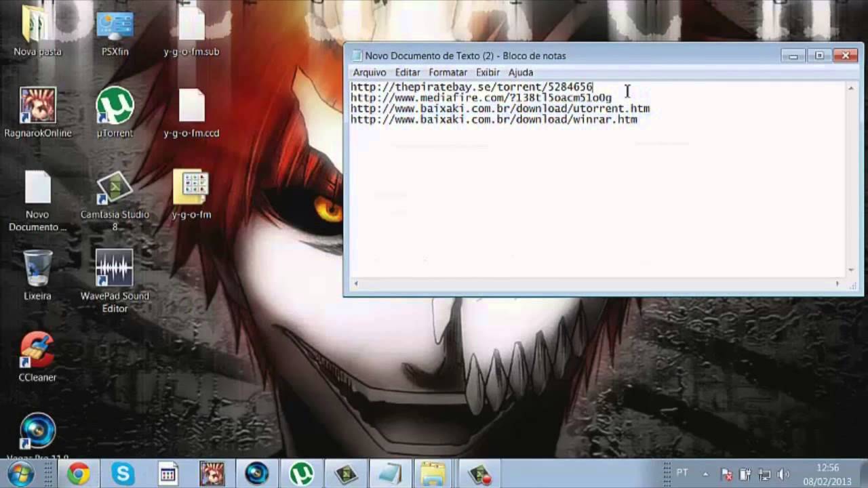
Task: Close the Notepad window
Action: point(846,56)
